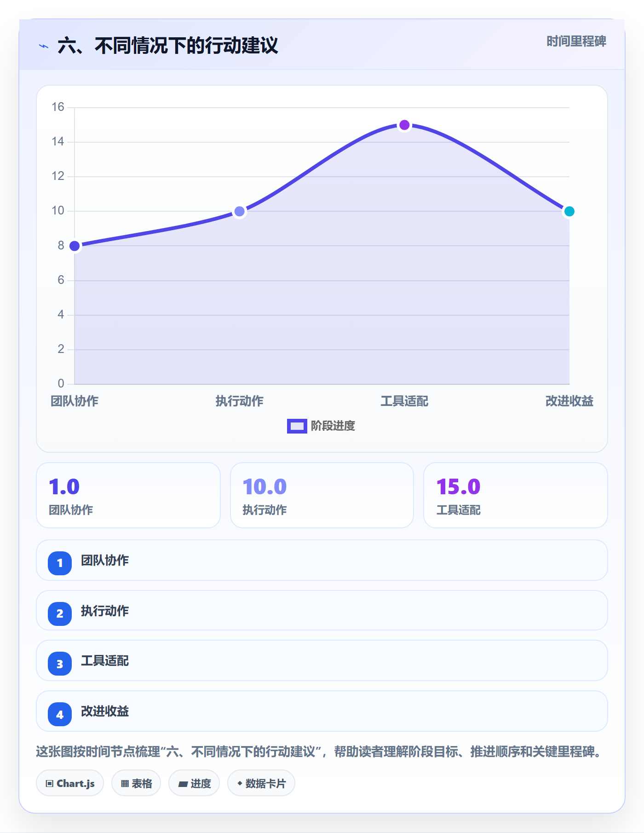
Task: Click the 1.0 团队协作 data card
Action: 128,495
